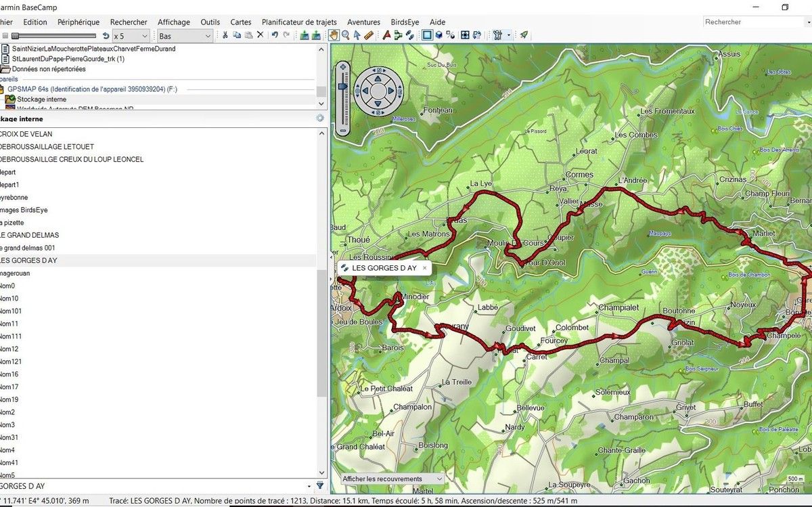Select Données non répertoriées folder
This screenshot has width=812, height=507.
[x=49, y=69]
